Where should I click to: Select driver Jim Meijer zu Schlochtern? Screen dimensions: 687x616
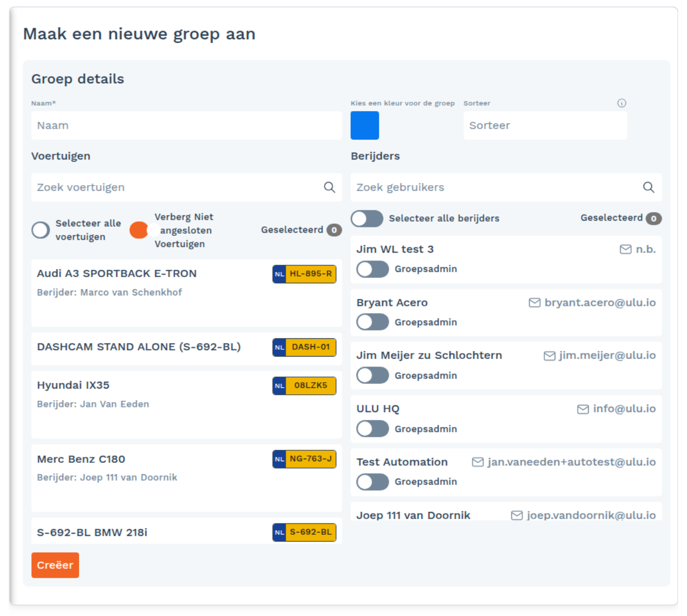(506, 366)
